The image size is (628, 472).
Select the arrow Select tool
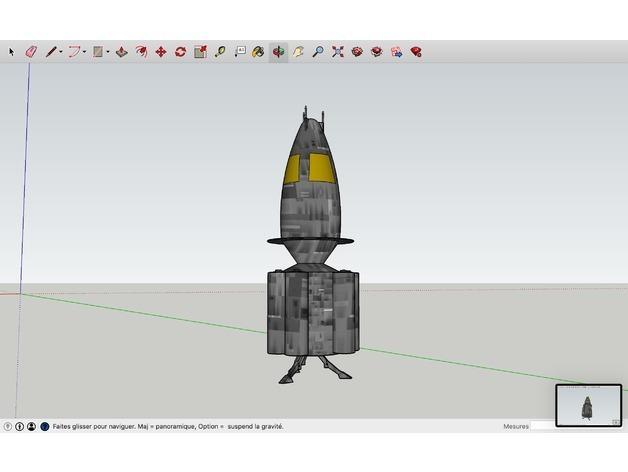click(x=12, y=52)
